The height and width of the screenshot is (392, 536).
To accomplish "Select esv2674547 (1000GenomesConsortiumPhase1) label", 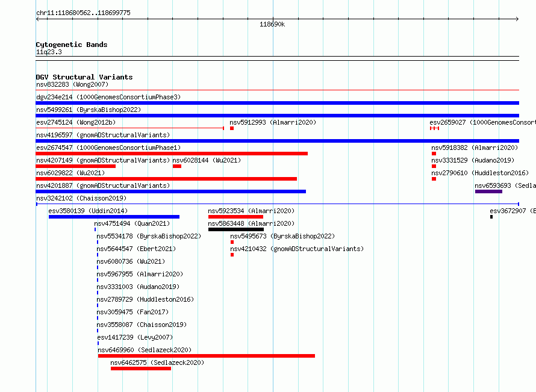I will point(108,148).
